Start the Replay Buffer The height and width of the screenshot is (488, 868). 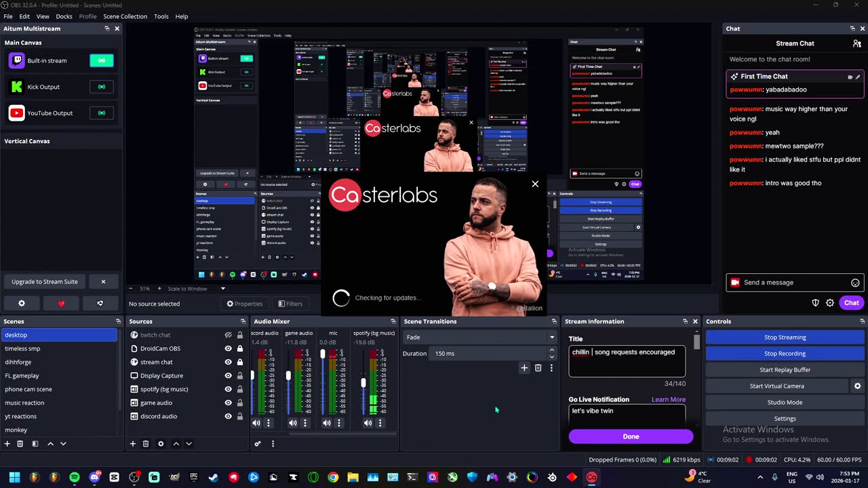coord(785,369)
